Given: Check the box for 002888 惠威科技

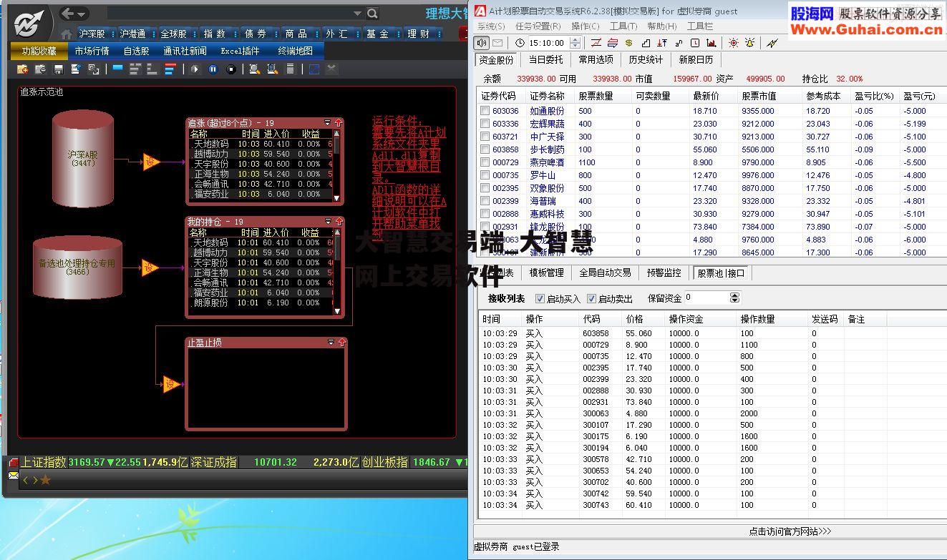Looking at the screenshot, I should click(x=485, y=214).
